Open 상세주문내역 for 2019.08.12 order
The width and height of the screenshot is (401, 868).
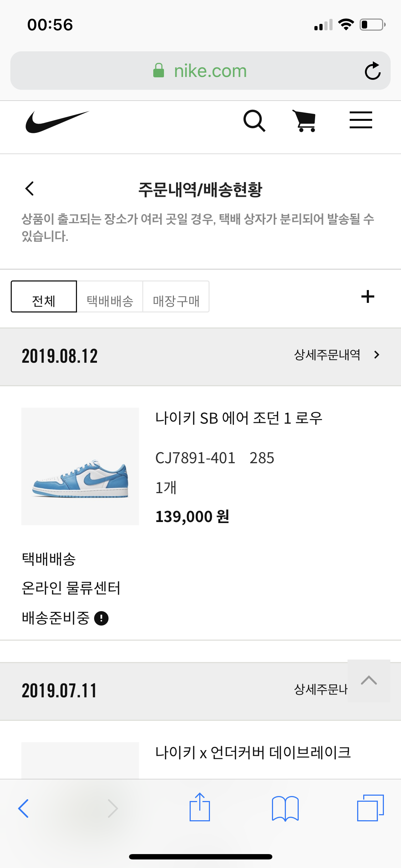pos(336,355)
